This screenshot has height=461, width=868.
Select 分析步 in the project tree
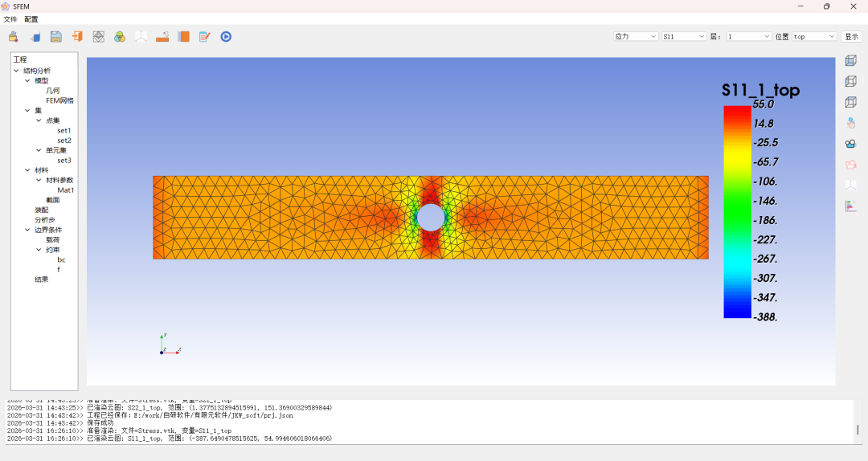(45, 220)
